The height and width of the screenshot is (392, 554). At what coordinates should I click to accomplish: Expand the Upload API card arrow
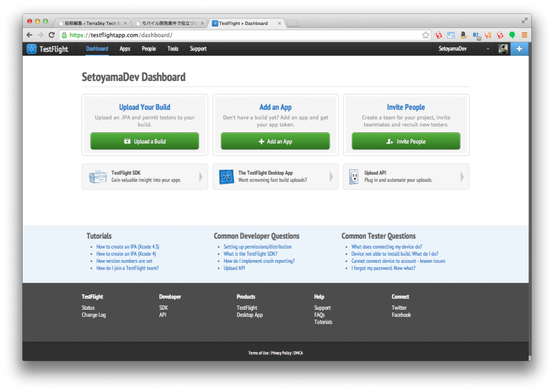pyautogui.click(x=462, y=177)
